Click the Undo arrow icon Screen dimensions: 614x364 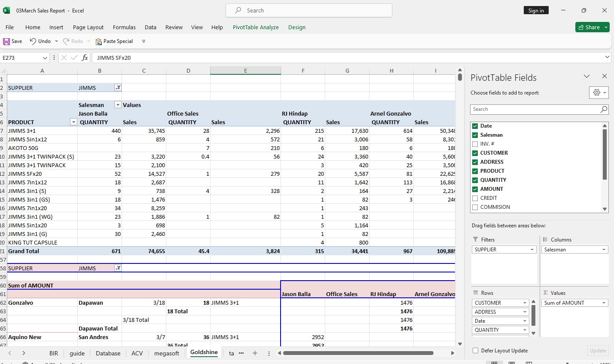(33, 41)
